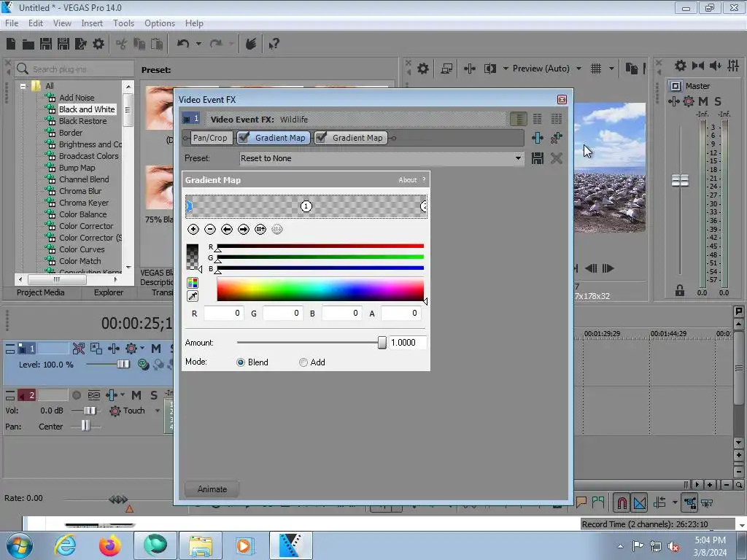Image resolution: width=747 pixels, height=560 pixels.
Task: Open the File menu
Action: tap(12, 23)
